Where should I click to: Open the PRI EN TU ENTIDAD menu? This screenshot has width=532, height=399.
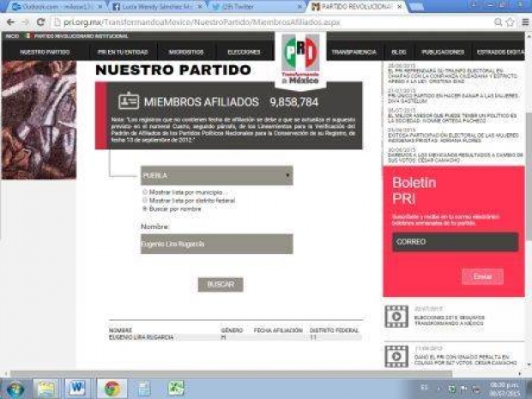pos(123,51)
